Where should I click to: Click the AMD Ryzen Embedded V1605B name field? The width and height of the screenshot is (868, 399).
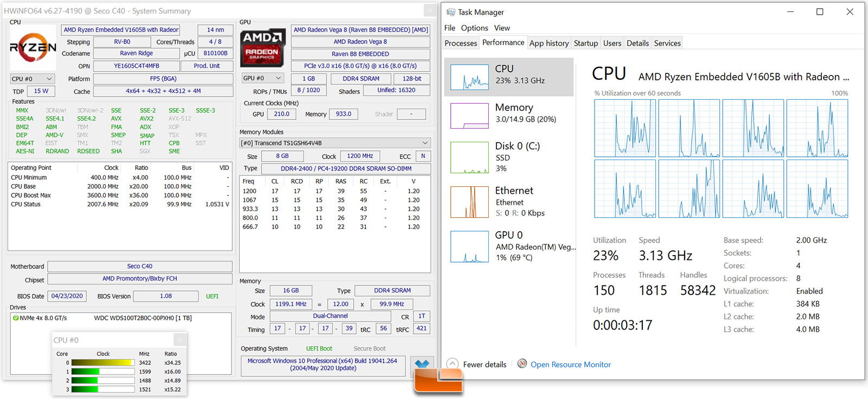pyautogui.click(x=121, y=30)
